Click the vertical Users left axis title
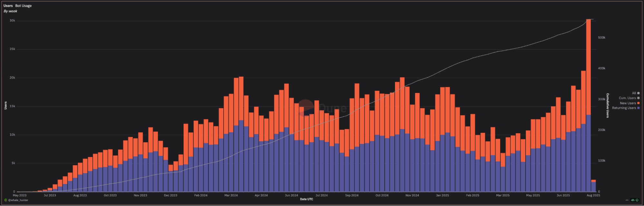The width and height of the screenshot is (644, 206). (x=5, y=106)
